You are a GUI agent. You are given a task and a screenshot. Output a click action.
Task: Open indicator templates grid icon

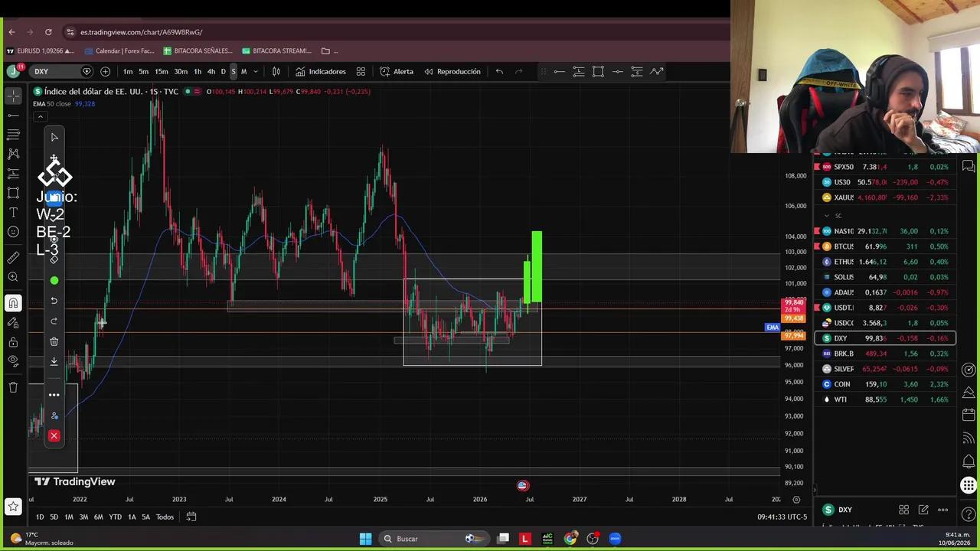click(x=361, y=71)
